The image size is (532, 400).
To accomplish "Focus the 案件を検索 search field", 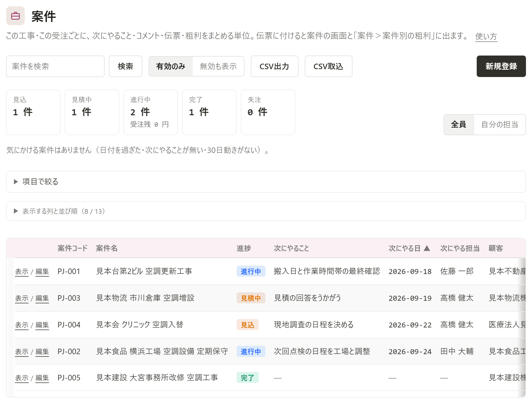I will click(x=55, y=66).
